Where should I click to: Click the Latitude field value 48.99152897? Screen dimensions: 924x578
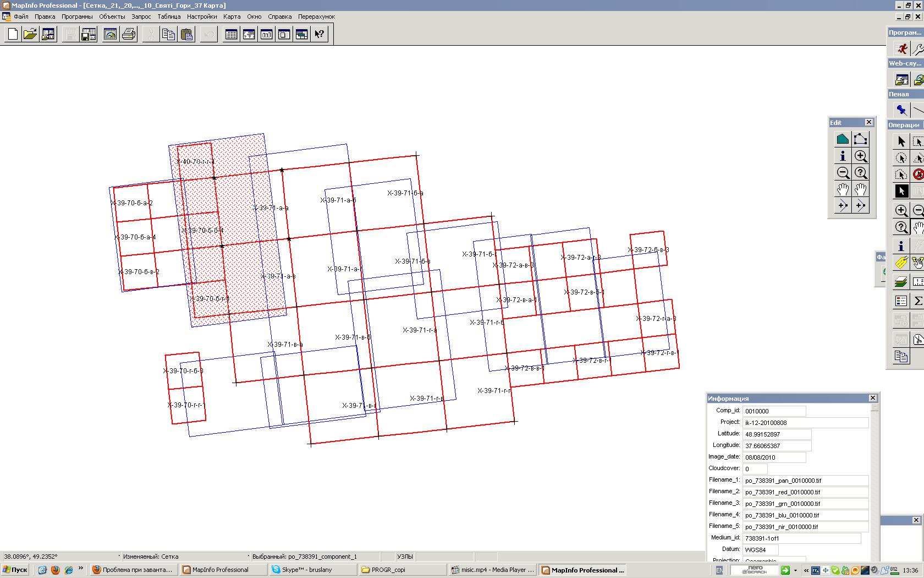tap(777, 434)
